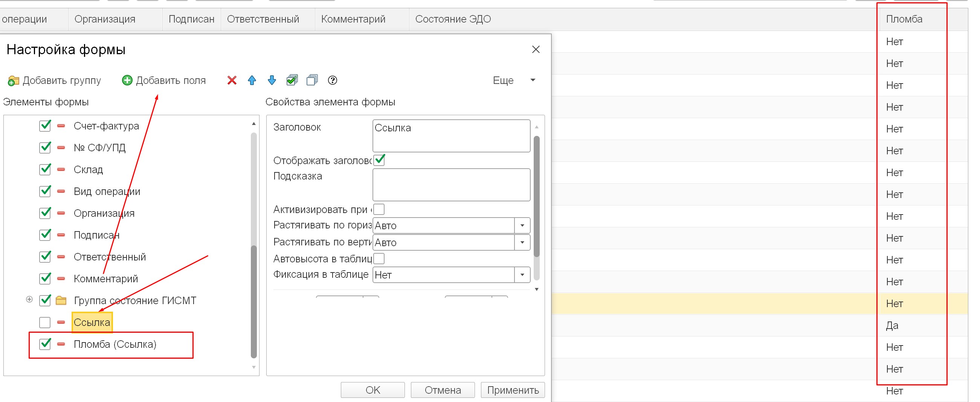Click red minus icon beside Подписан

click(x=61, y=235)
